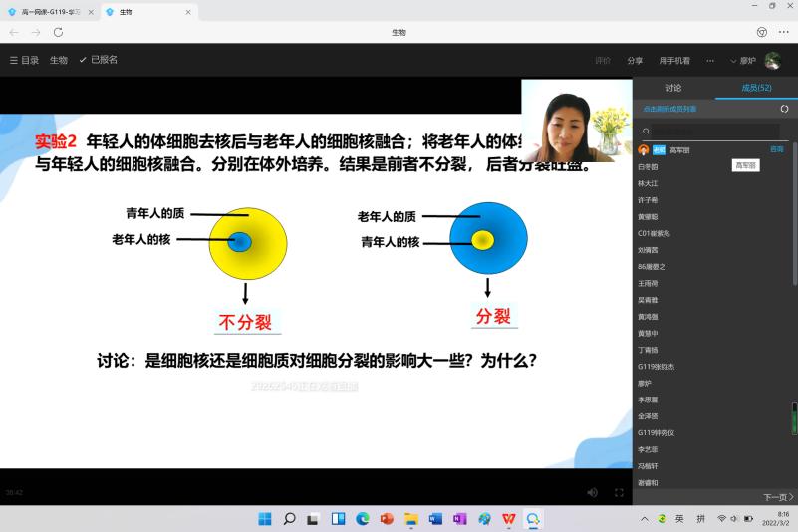Mute the video volume speaker icon
798x532 pixels.
coord(593,492)
